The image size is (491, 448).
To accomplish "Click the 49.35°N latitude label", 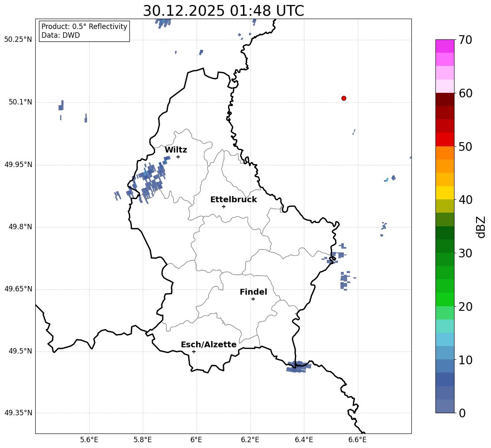I will (18, 413).
